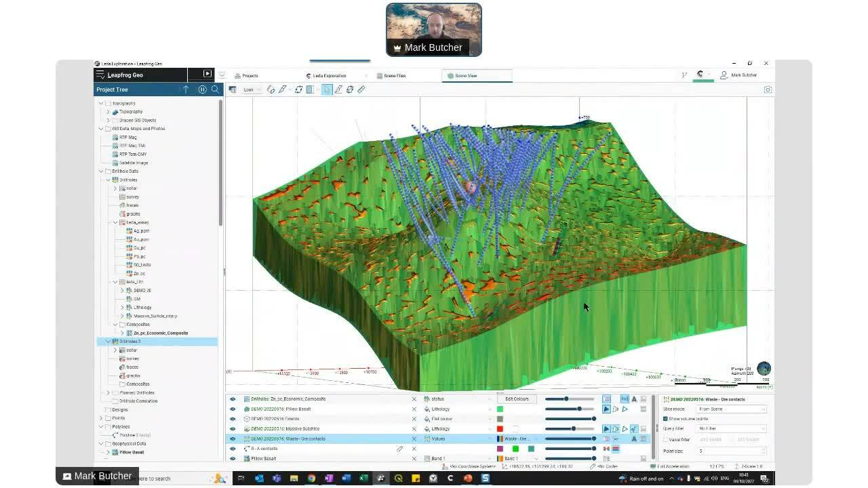Viewport: 868px width, 488px height.
Task: Uncheck Show volume points checkbox
Action: point(665,419)
